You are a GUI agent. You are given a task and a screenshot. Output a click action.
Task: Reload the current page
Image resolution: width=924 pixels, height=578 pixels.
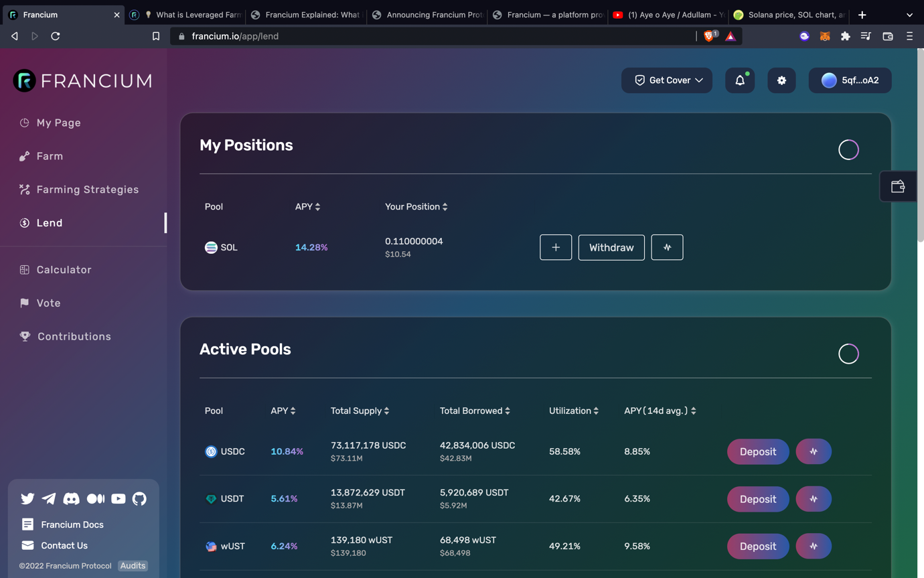pos(56,36)
